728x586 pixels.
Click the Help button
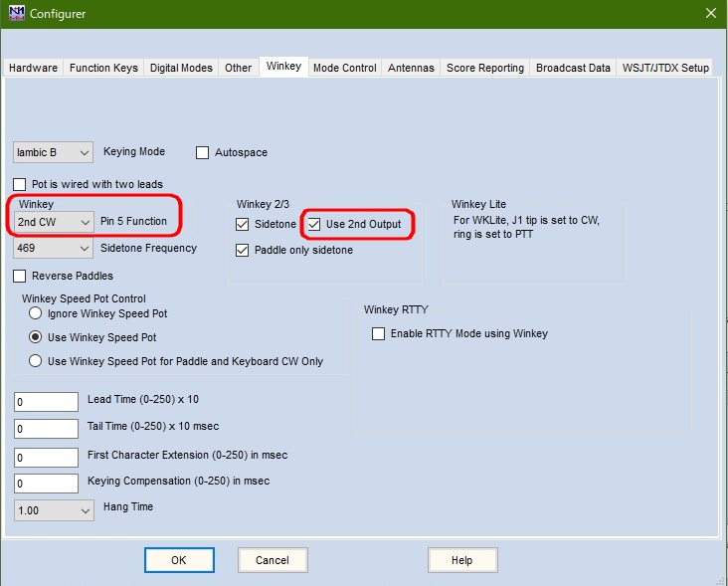click(462, 560)
